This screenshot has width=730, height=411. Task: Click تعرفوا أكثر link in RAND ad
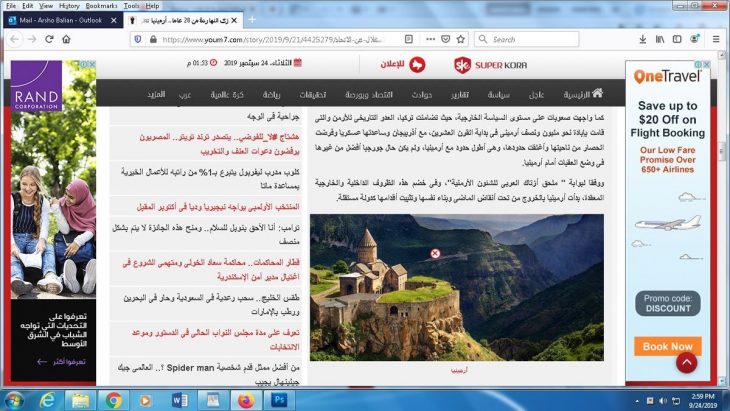pyautogui.click(x=62, y=361)
